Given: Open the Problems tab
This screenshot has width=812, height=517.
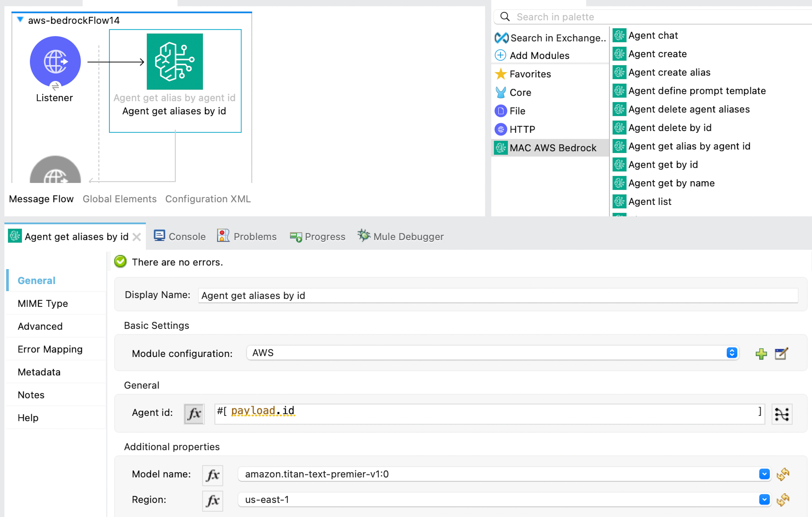Looking at the screenshot, I should coord(247,236).
